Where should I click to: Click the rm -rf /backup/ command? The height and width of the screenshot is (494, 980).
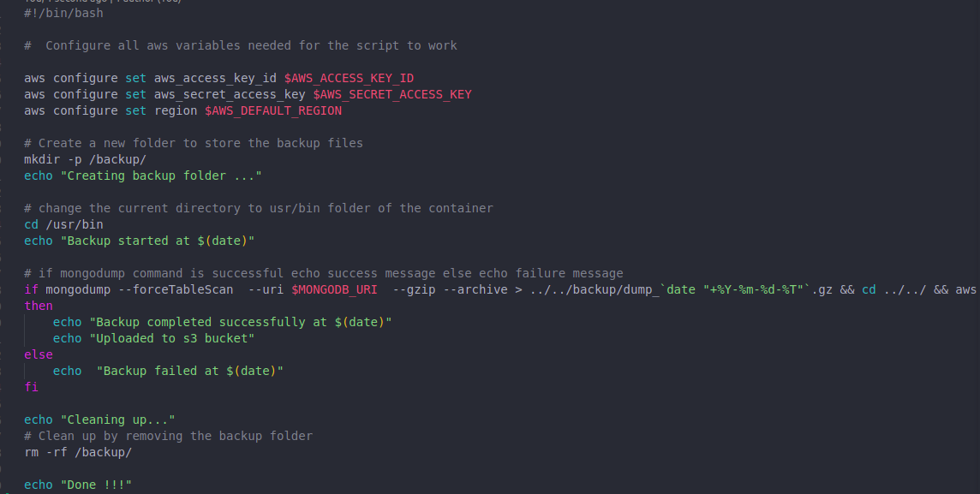78,452
